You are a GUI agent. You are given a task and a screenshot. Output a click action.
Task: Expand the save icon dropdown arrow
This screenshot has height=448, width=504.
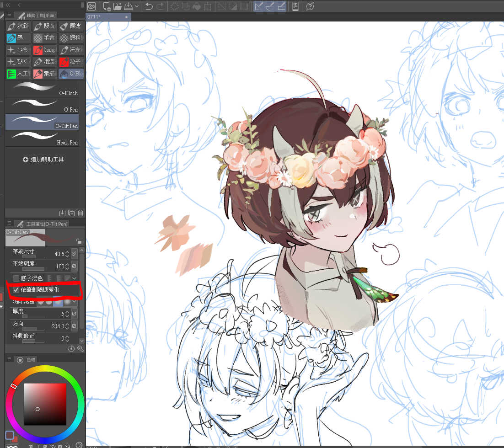[x=137, y=7]
